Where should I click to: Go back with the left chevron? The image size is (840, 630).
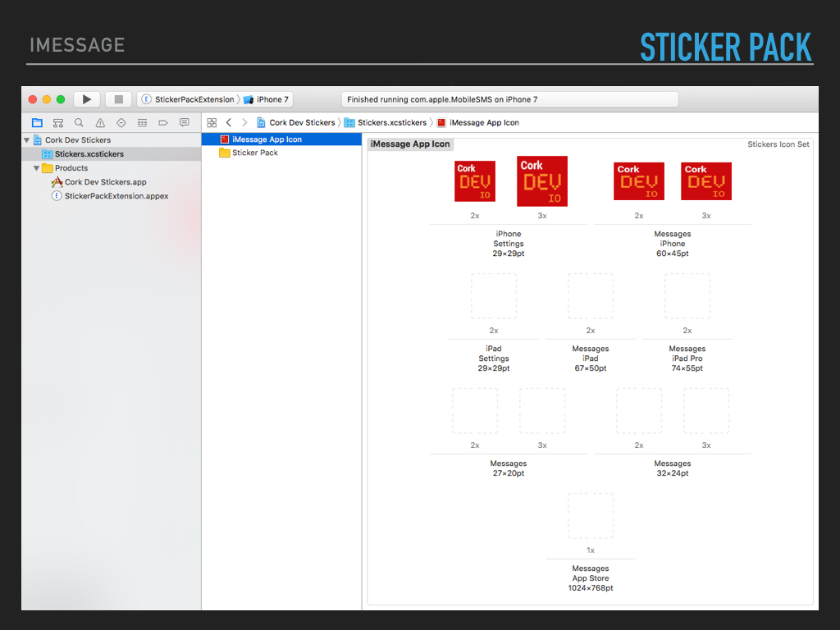(x=229, y=123)
